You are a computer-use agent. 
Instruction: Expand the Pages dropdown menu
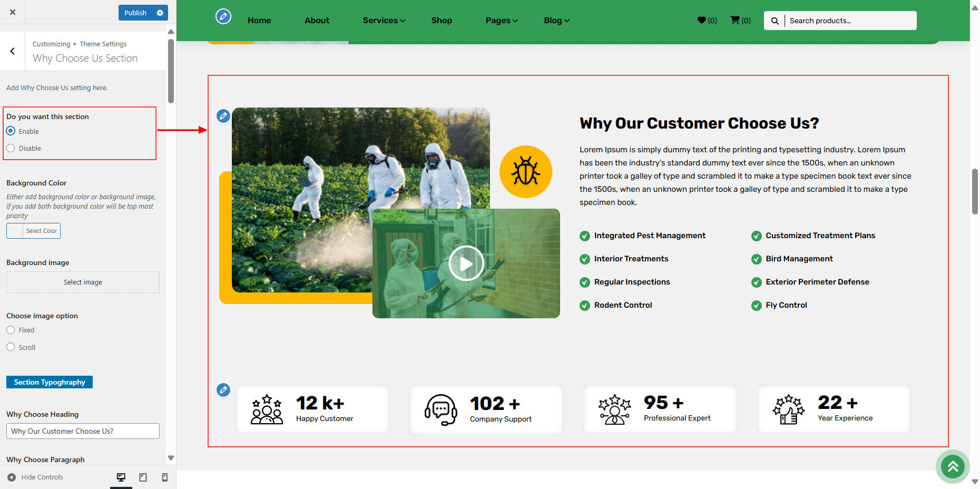coord(502,21)
